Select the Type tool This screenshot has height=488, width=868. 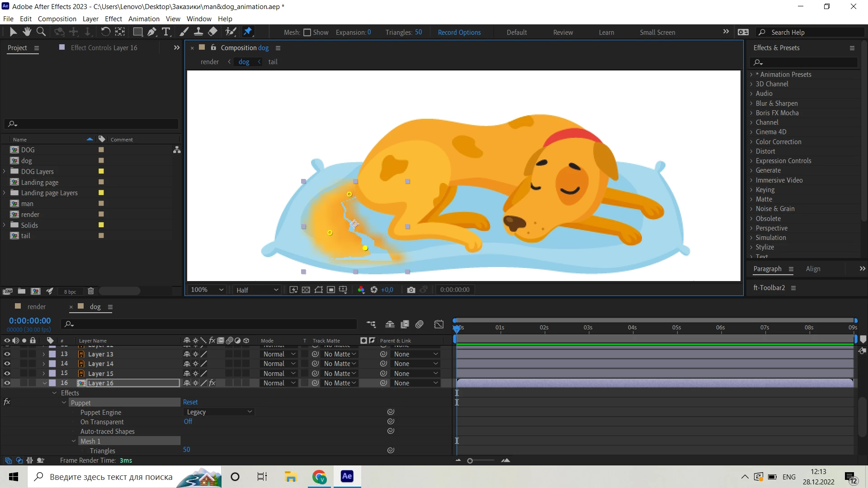pyautogui.click(x=166, y=32)
